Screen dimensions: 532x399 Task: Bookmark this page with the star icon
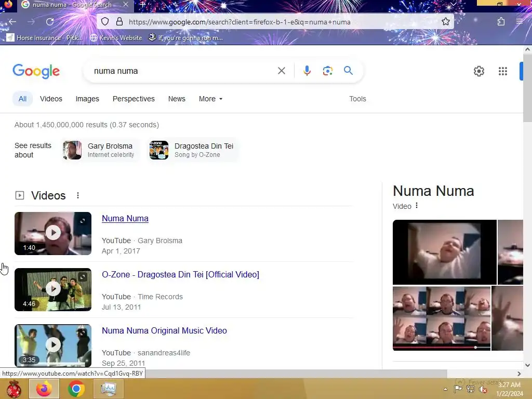coord(445,22)
